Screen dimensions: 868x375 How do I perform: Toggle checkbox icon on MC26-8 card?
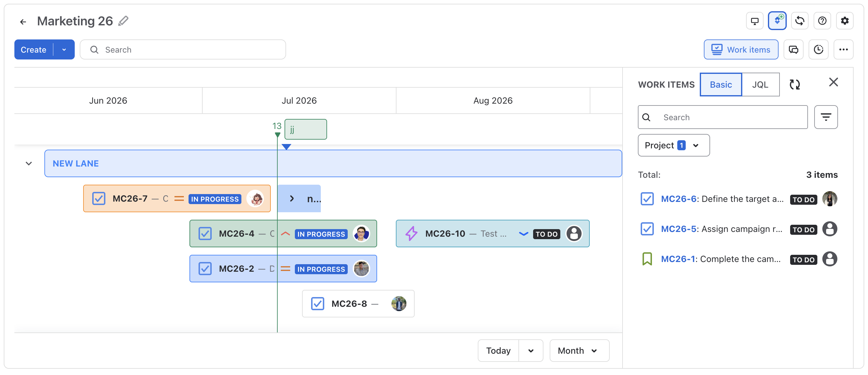tap(317, 304)
